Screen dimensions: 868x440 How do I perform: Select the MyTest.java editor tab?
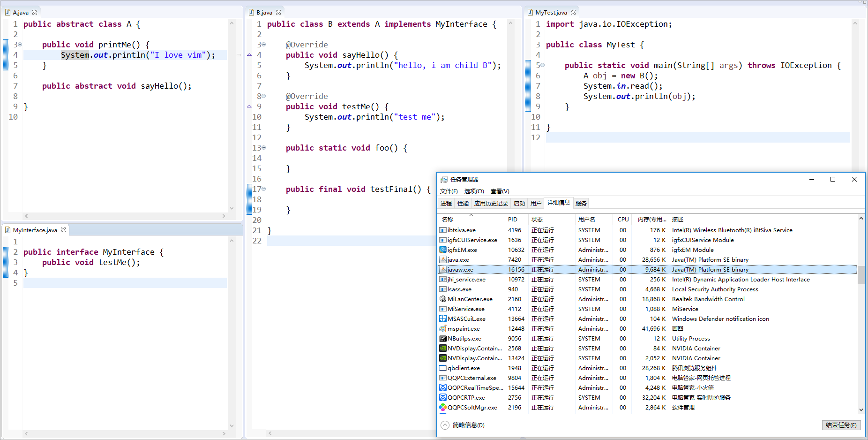[x=551, y=13]
